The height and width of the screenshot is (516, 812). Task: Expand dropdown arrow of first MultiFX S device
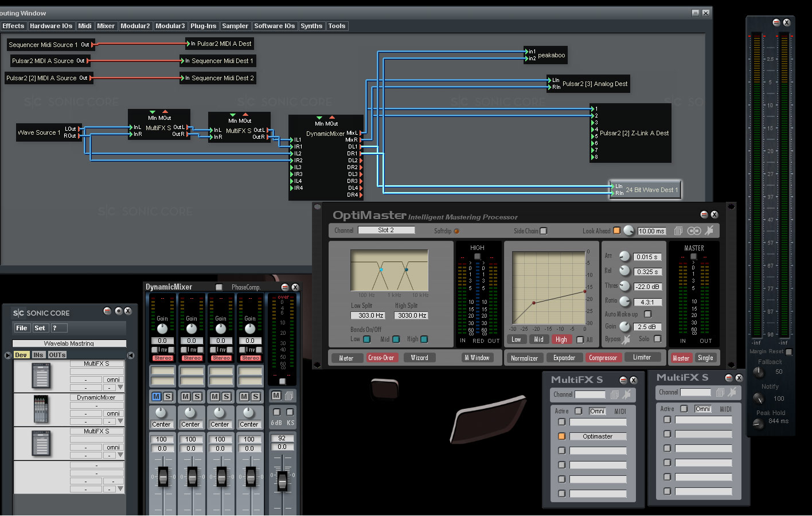(120, 388)
